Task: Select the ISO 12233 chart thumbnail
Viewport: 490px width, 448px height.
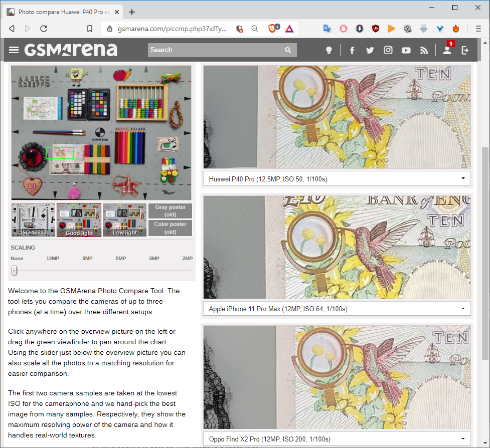Action: (x=34, y=220)
